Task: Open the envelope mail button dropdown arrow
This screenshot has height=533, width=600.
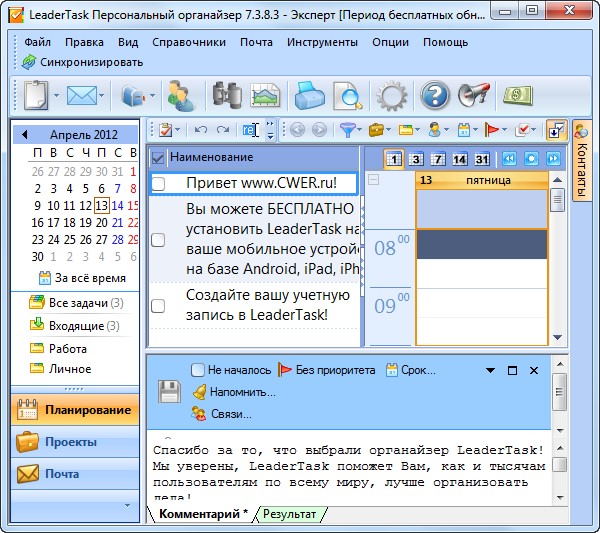Action: (x=102, y=96)
